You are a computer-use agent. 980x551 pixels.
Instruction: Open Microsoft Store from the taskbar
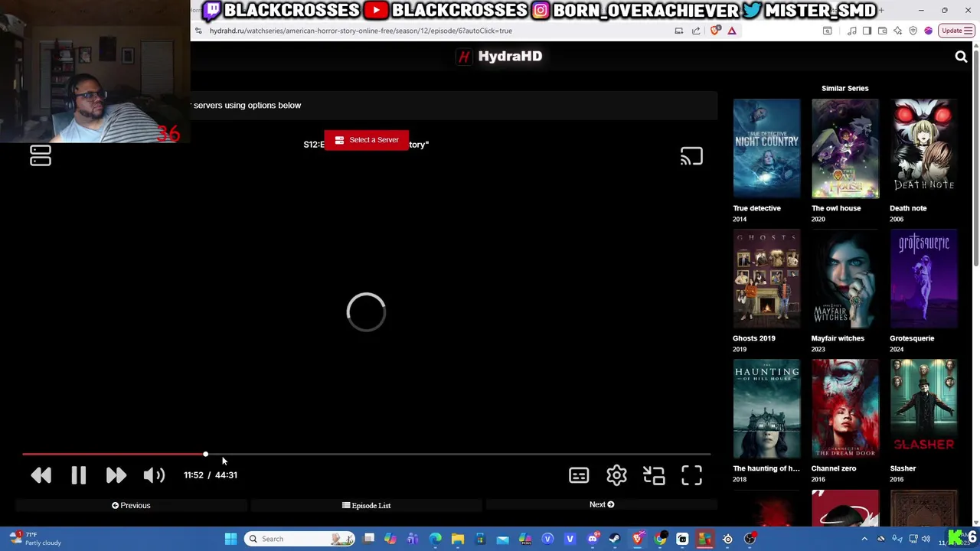(480, 539)
